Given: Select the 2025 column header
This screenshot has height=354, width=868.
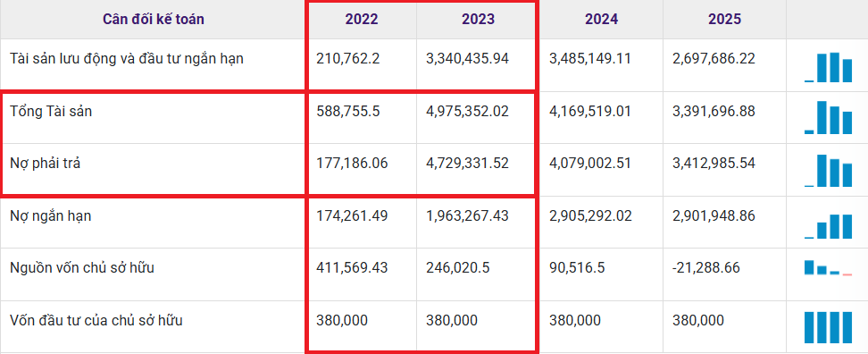Looking at the screenshot, I should coord(724,20).
